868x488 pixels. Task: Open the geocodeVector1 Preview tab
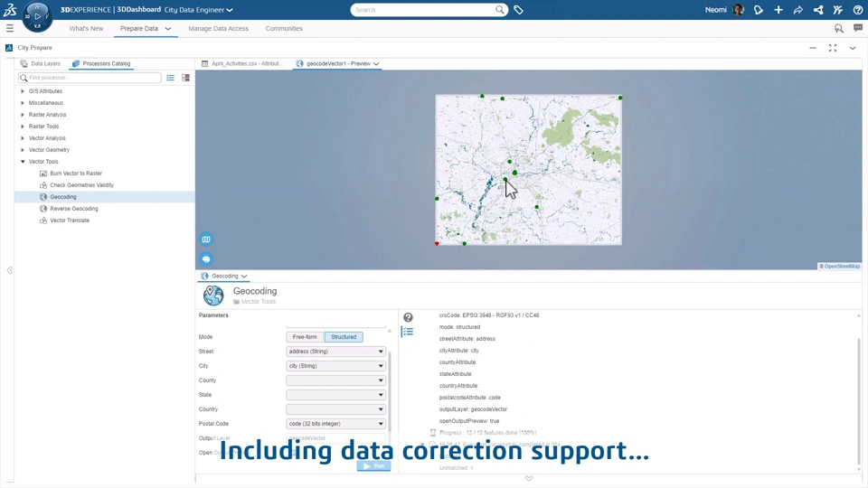click(x=337, y=63)
